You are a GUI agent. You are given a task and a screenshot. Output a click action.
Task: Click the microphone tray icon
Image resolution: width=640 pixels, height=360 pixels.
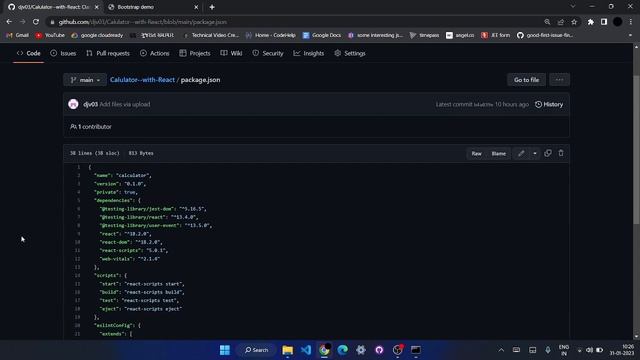click(x=548, y=350)
